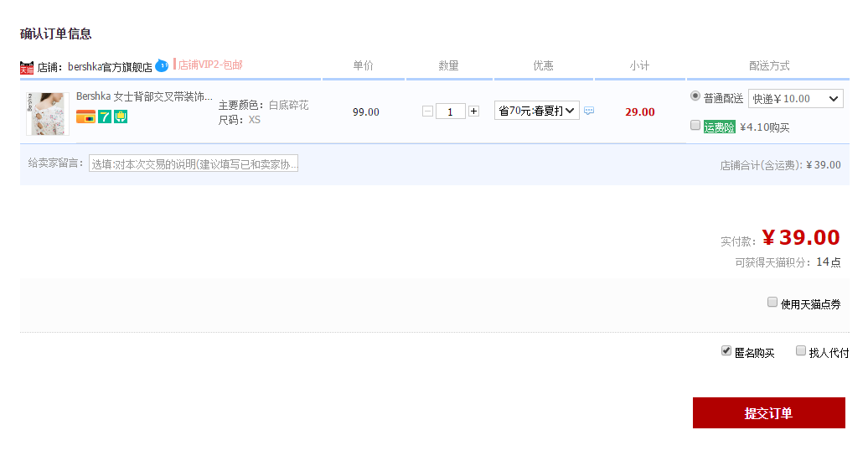Select the 普通配送 radio button
Screen dimensions: 868x456
tap(695, 96)
